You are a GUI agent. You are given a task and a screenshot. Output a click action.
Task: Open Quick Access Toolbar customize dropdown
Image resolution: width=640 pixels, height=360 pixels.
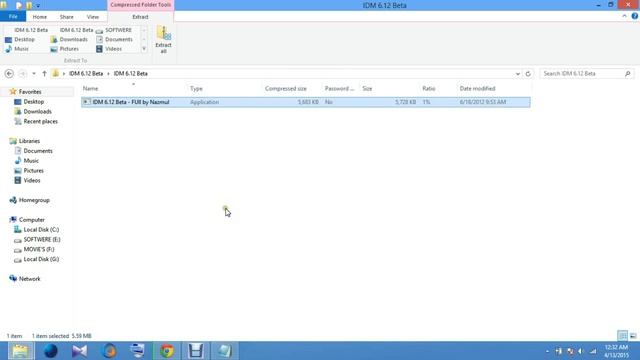point(38,6)
